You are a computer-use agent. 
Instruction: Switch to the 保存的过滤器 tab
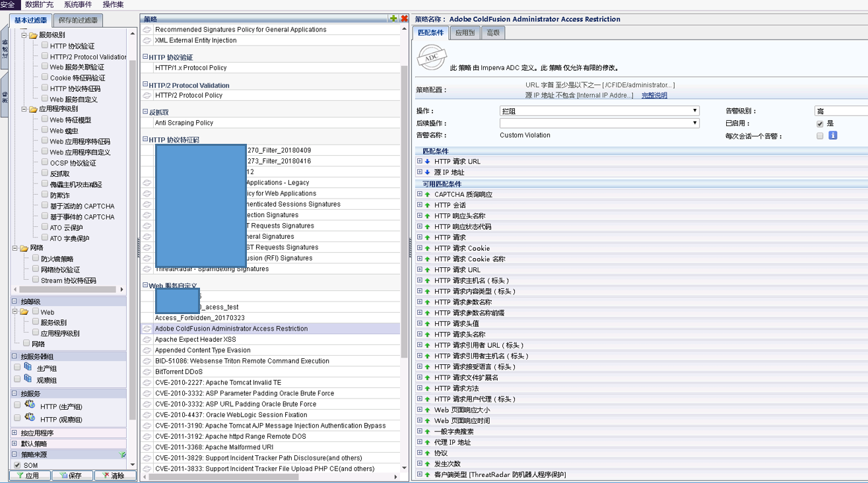pyautogui.click(x=78, y=20)
